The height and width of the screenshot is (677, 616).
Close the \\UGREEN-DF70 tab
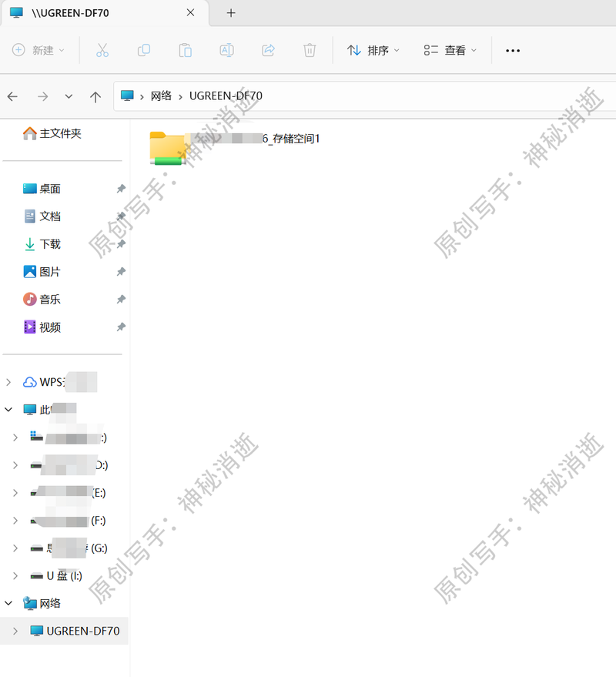pyautogui.click(x=190, y=13)
